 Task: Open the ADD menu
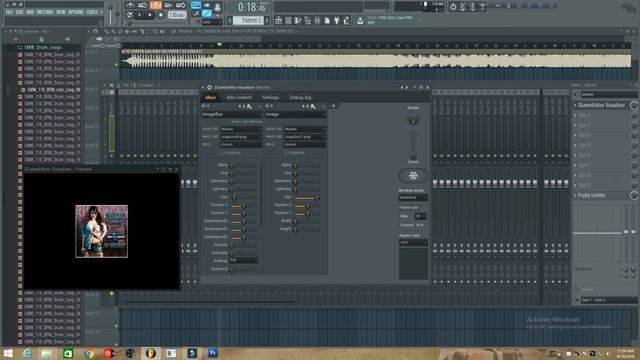(x=30, y=12)
